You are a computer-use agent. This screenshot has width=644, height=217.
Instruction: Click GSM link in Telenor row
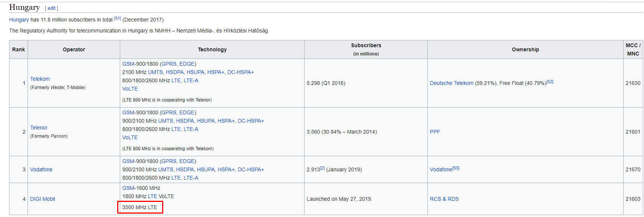coord(128,112)
